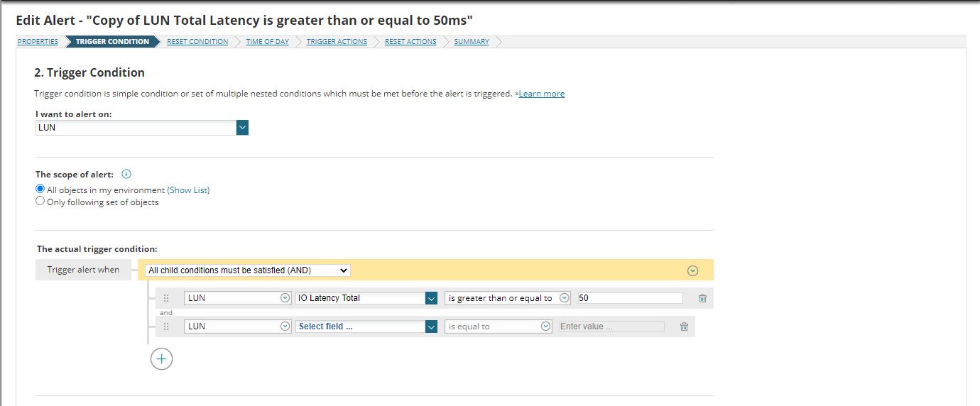The height and width of the screenshot is (406, 980).
Task: Delete the empty Select field condition row
Action: (x=684, y=327)
